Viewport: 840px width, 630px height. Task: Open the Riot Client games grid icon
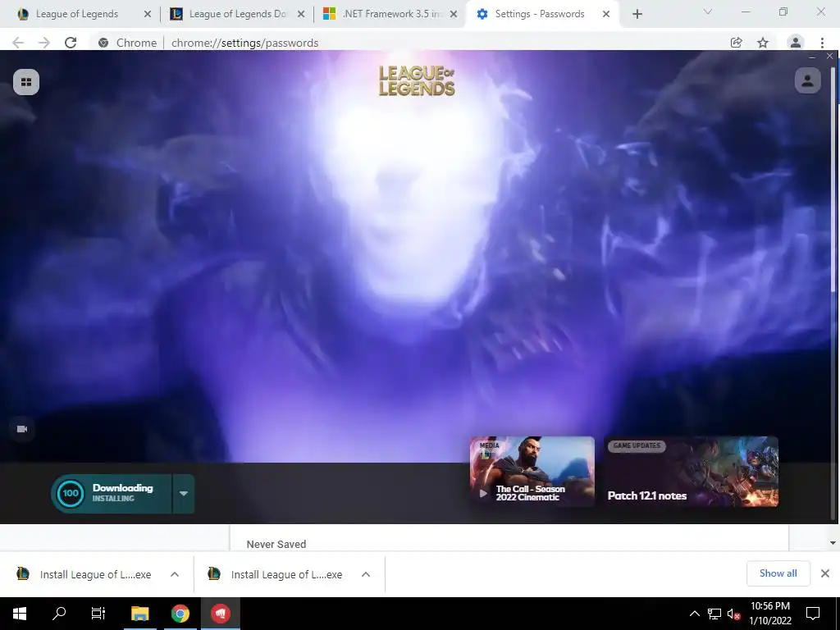[26, 82]
